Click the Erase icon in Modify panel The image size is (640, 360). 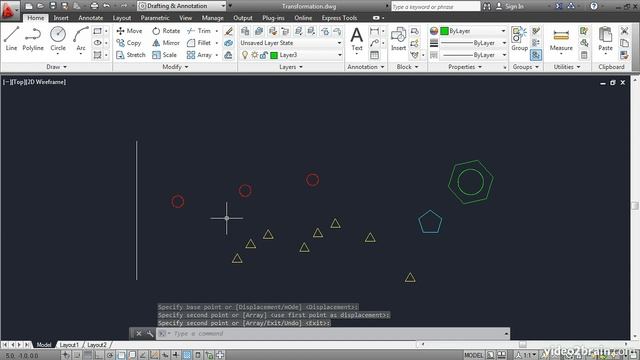click(229, 31)
